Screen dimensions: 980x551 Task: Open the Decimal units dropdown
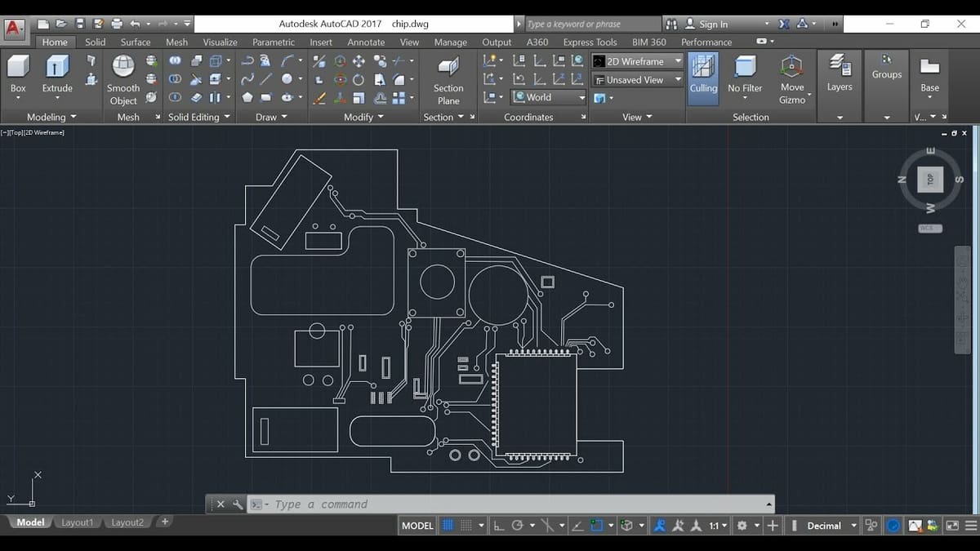(x=832, y=526)
